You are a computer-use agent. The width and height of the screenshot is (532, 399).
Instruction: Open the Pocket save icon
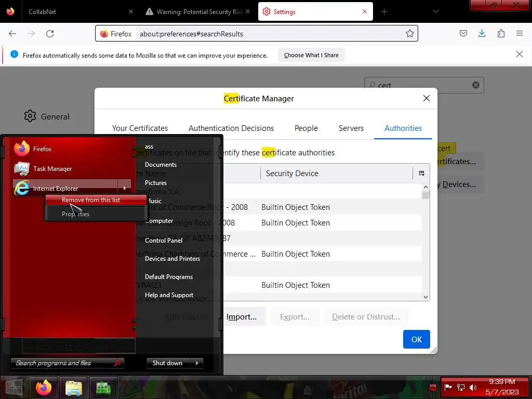pos(463,33)
